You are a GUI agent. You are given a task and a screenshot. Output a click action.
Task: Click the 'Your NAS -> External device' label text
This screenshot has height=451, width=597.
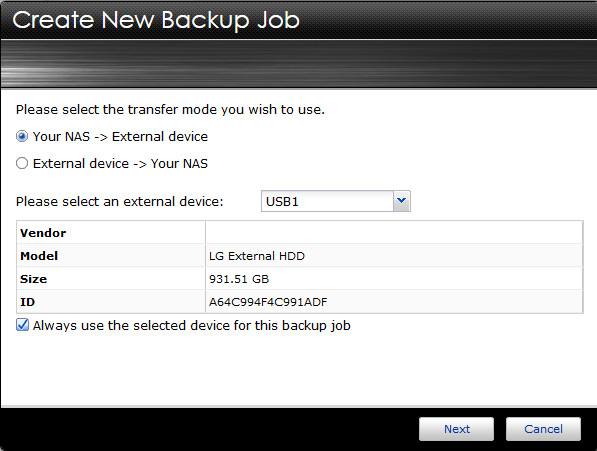[120, 136]
